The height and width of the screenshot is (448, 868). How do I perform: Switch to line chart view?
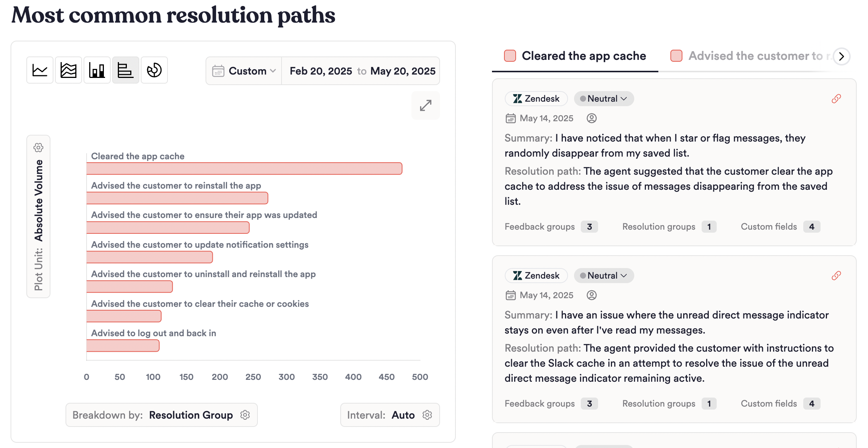(40, 70)
